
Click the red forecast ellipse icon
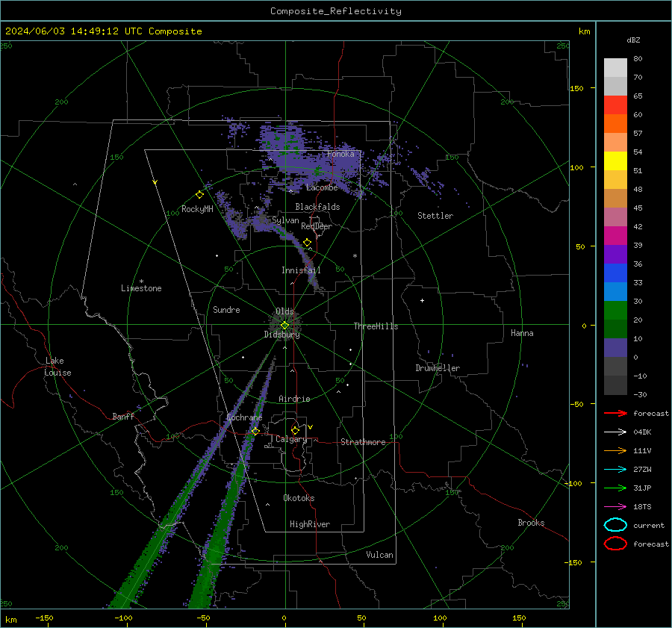click(x=615, y=544)
